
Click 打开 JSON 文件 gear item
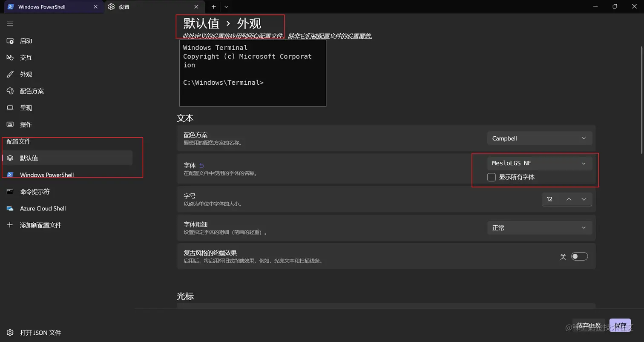(67, 333)
